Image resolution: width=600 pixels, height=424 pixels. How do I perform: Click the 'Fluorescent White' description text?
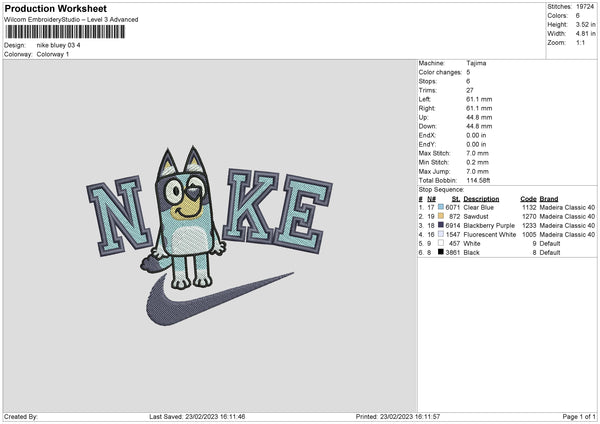point(489,235)
